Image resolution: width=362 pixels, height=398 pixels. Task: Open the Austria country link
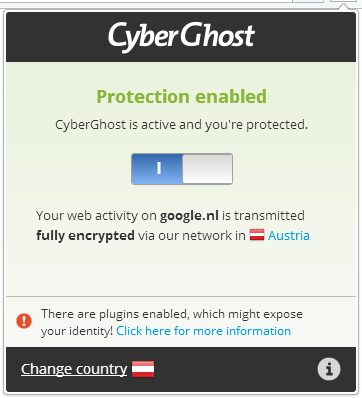[289, 235]
